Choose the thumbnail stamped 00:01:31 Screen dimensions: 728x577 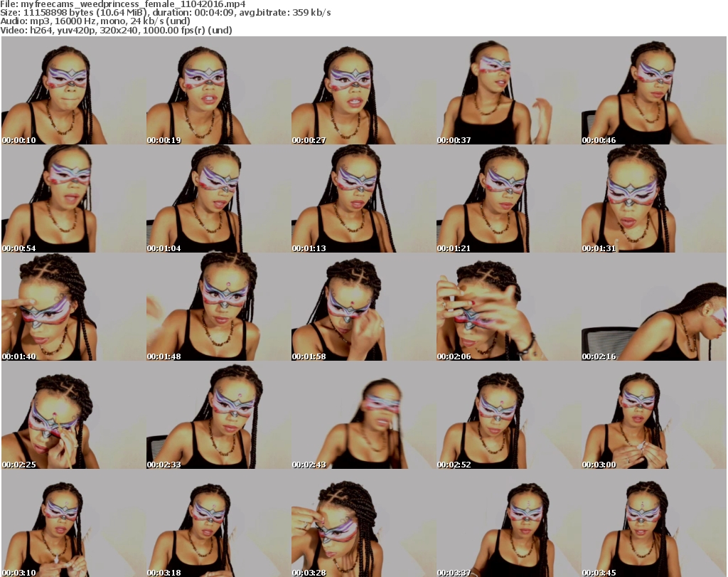(654, 198)
